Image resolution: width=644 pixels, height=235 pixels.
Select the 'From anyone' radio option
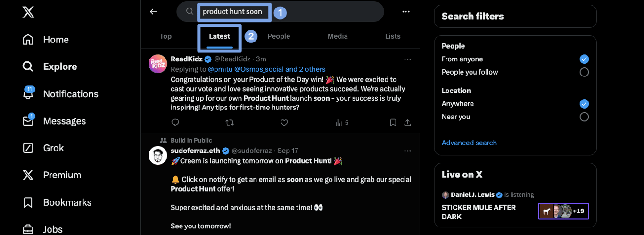(584, 59)
